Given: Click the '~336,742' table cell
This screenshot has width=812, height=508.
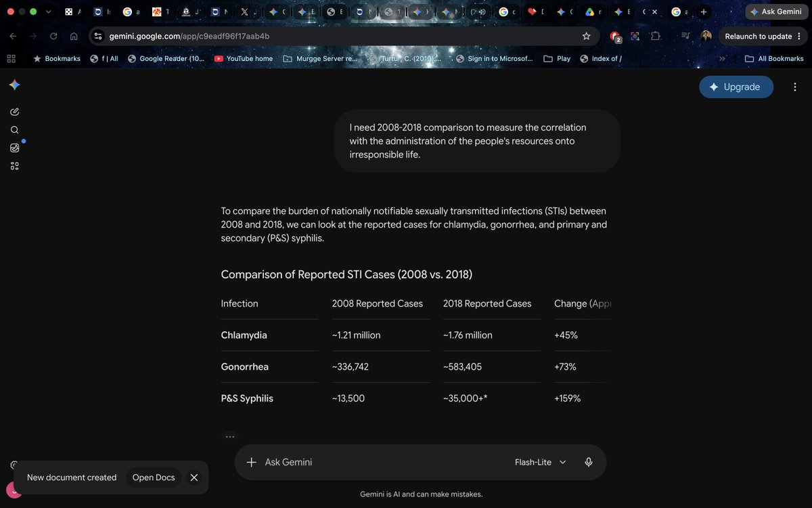Looking at the screenshot, I should coord(350,366).
